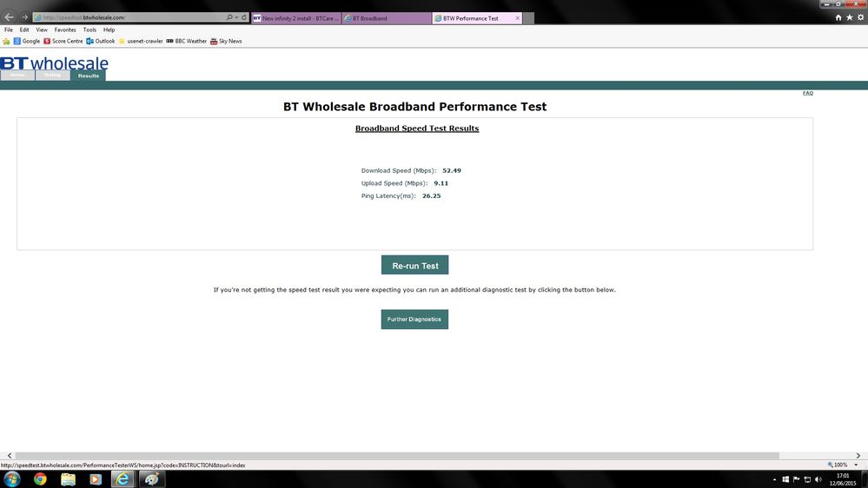The width and height of the screenshot is (868, 488).
Task: Launch Google Chrome from the taskbar
Action: tap(40, 479)
